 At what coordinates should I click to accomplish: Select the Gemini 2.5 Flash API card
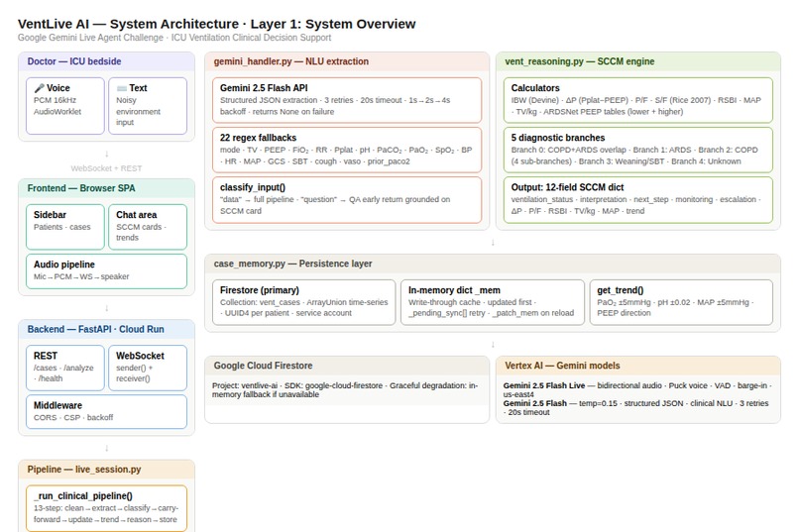347,100
